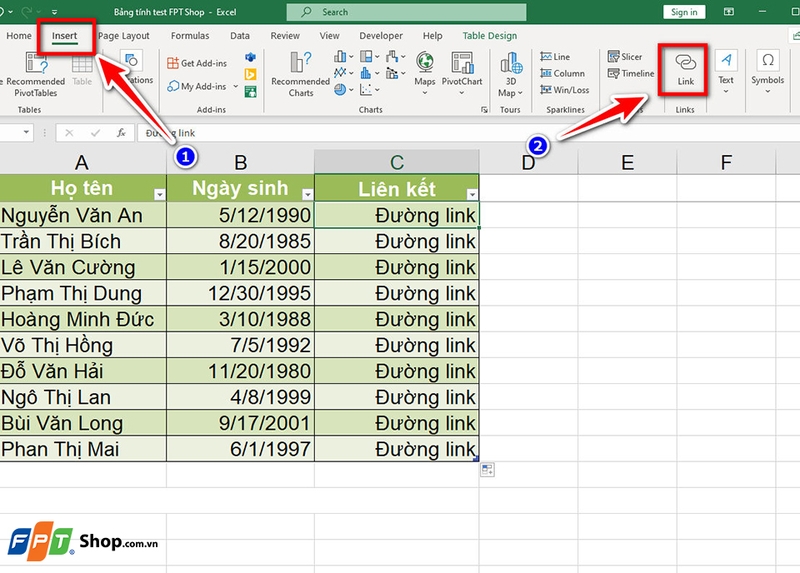This screenshot has height=573, width=800.
Task: Open Recommended PivotTables
Action: pos(35,75)
